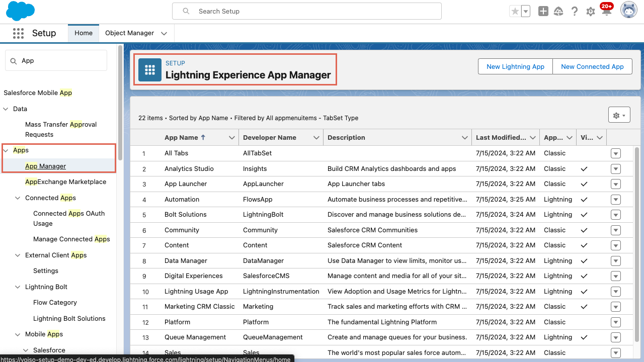The image size is (644, 362).
Task: Open row actions for Content
Action: pos(616,245)
